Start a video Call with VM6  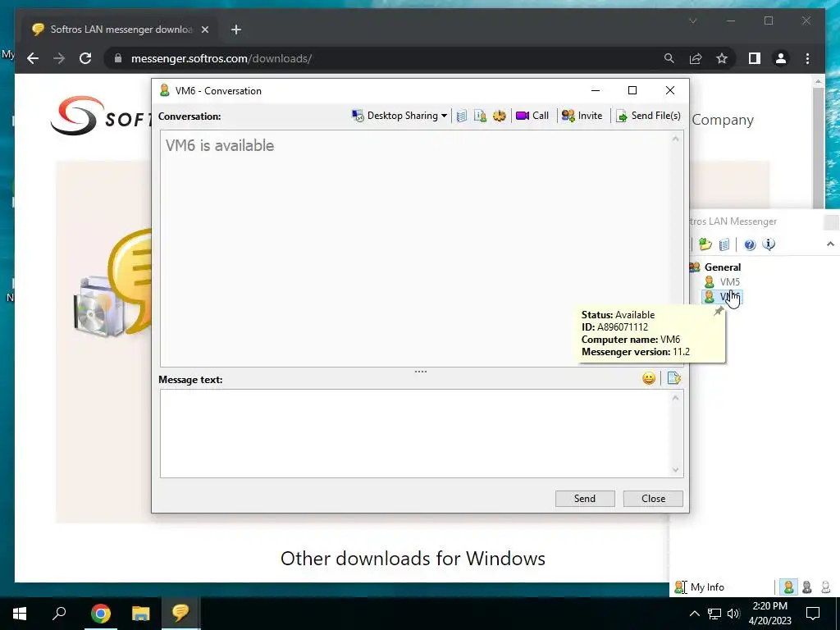532,116
